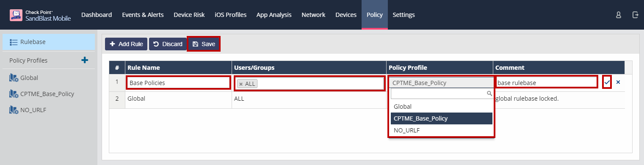The image size is (644, 165).
Task: Click the Discard button
Action: 167,44
